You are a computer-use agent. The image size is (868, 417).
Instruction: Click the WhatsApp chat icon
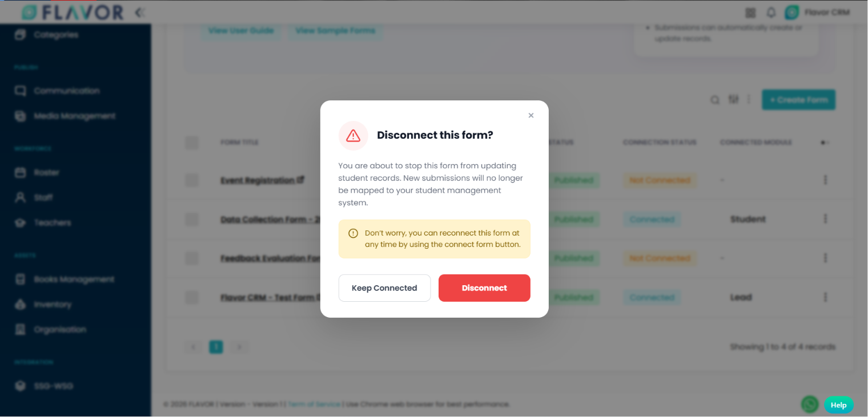[810, 404]
